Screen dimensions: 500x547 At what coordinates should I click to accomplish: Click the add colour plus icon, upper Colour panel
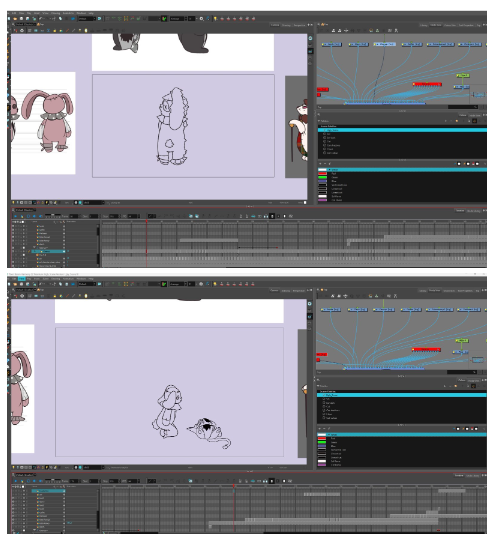pos(320,163)
